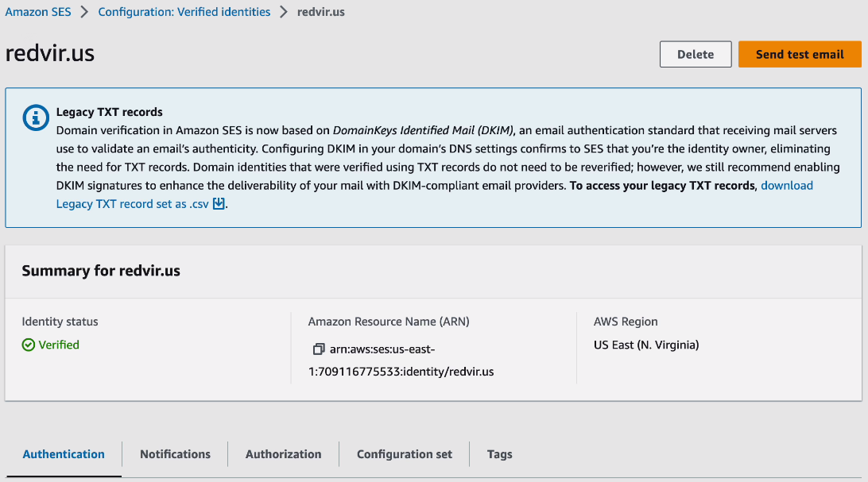Open the Authorization tab
The height and width of the screenshot is (482, 868).
283,454
